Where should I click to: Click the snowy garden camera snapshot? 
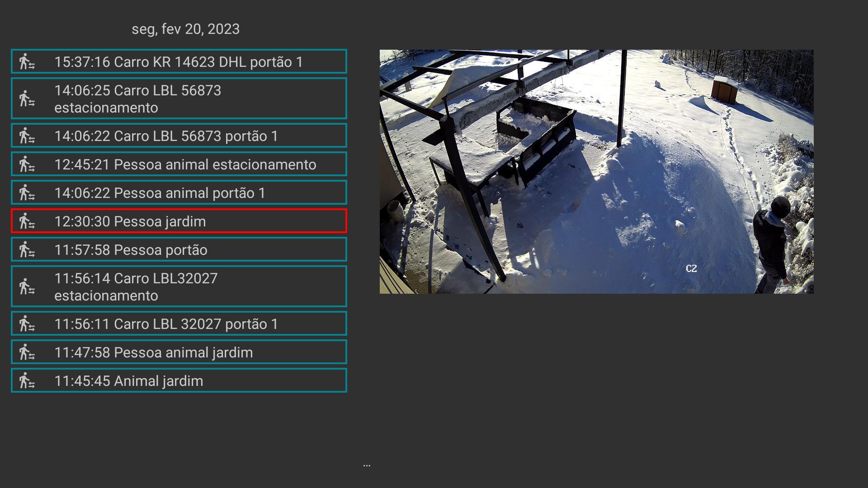coord(596,172)
